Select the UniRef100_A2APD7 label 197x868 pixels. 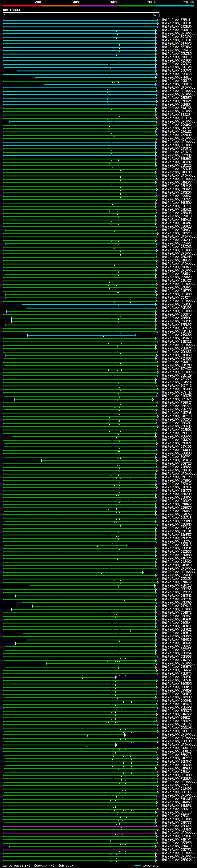pyautogui.click(x=177, y=677)
